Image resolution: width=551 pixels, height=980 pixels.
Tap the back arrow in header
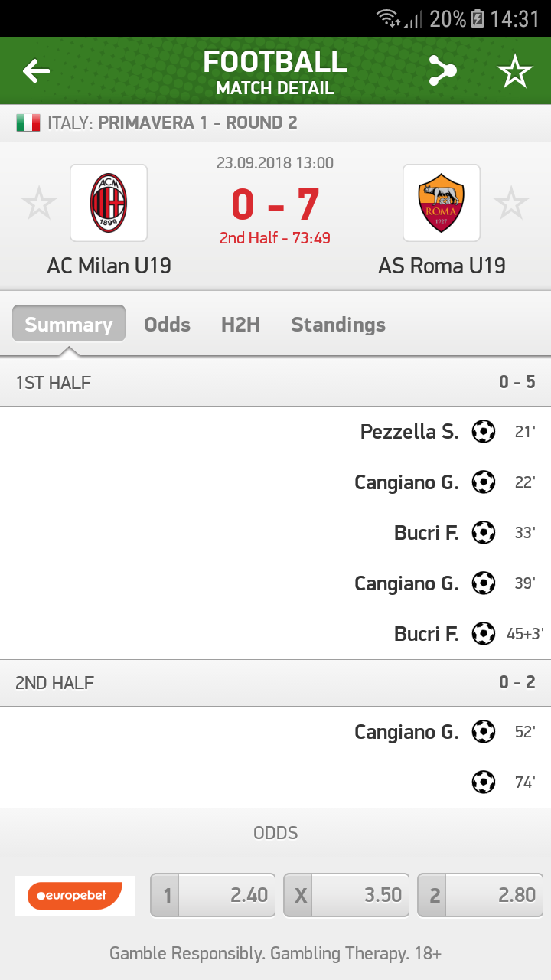click(36, 71)
